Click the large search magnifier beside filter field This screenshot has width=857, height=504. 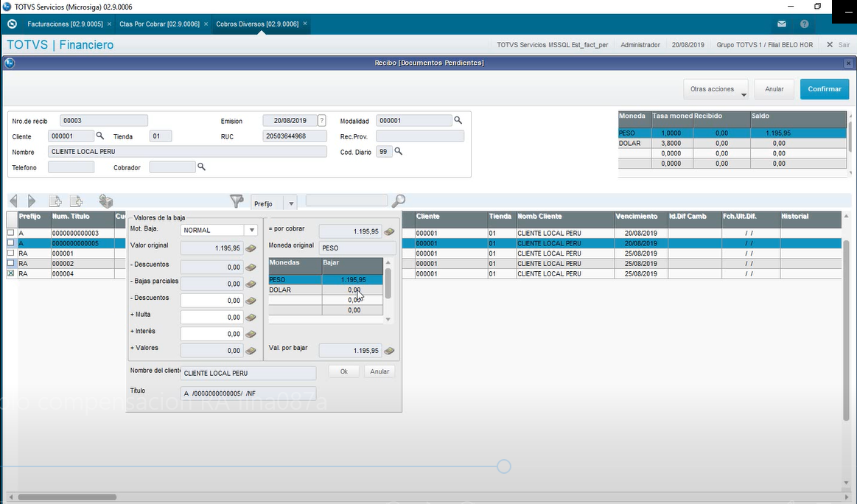click(399, 201)
